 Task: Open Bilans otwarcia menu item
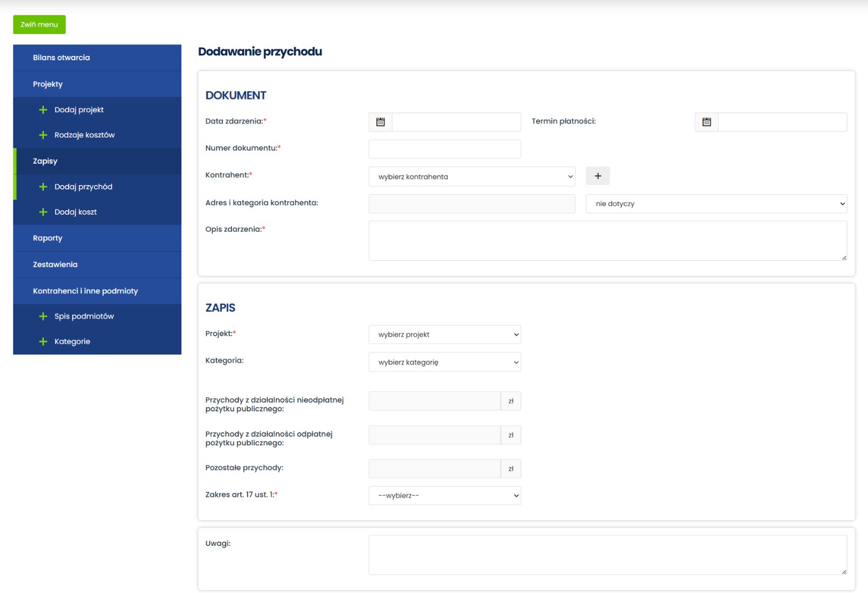tap(62, 58)
